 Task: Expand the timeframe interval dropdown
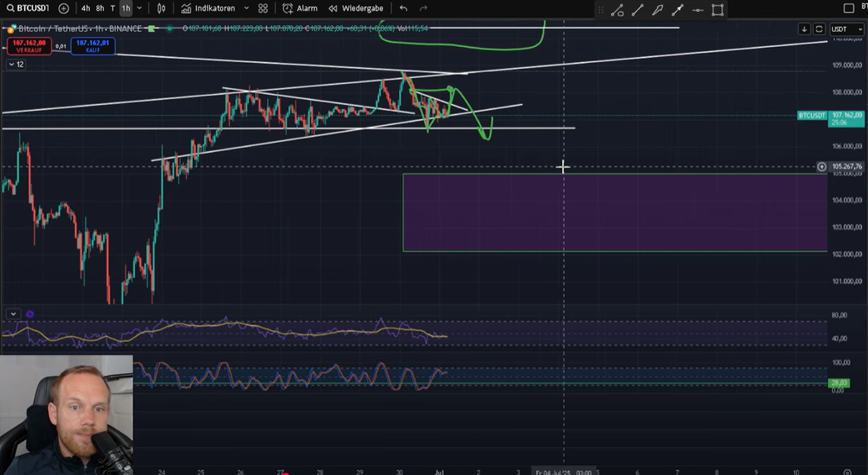(x=140, y=8)
